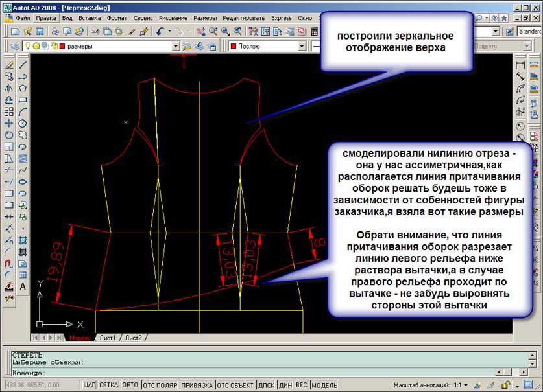
Task: Toggle ПРИВЯЗКА object snap
Action: [x=197, y=385]
